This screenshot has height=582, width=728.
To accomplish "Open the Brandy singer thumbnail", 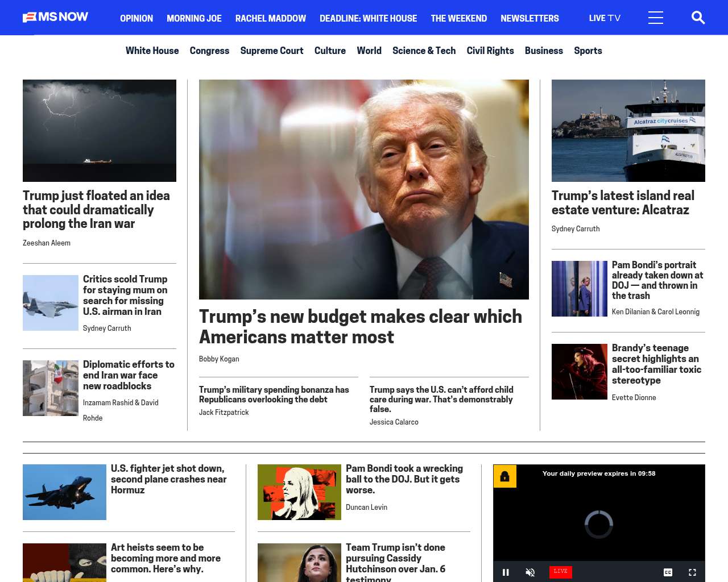I will pyautogui.click(x=580, y=372).
